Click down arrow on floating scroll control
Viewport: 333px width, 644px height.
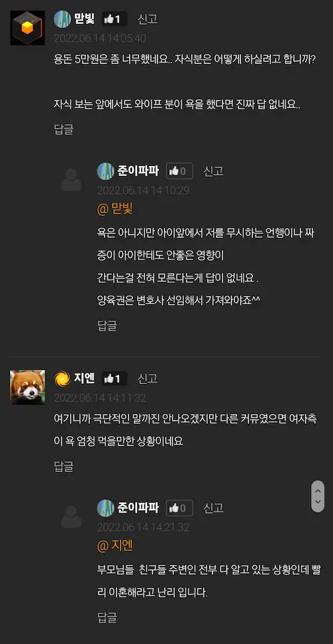coord(318,502)
